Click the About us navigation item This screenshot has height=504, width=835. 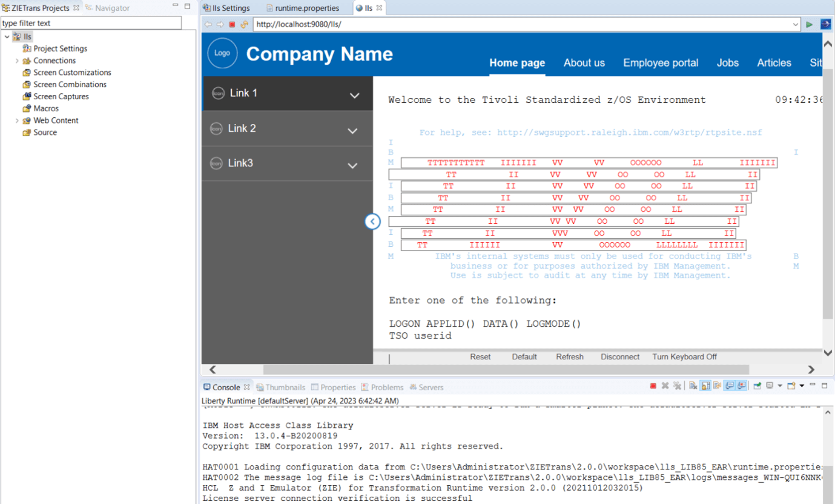(x=584, y=63)
